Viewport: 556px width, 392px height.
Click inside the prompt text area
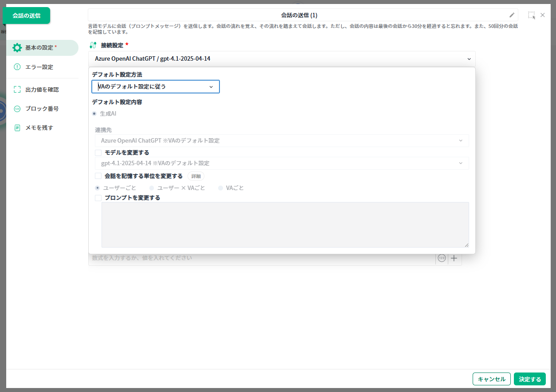pos(285,225)
